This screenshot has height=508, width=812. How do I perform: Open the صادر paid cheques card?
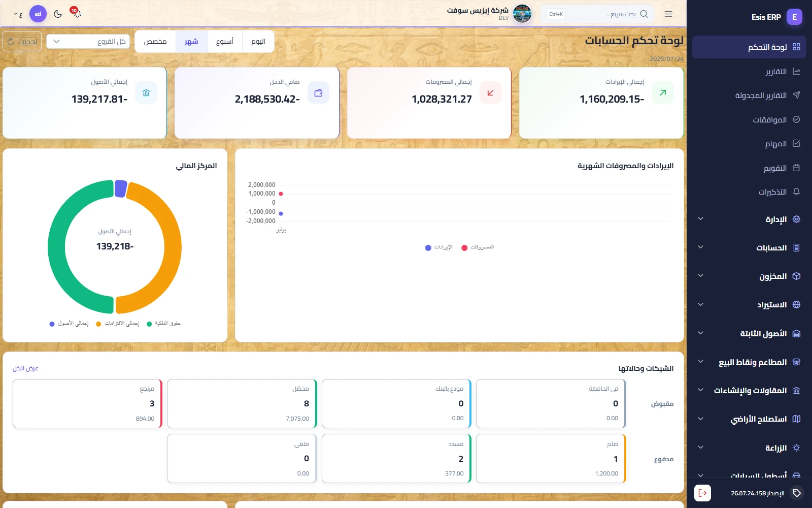pyautogui.click(x=551, y=458)
